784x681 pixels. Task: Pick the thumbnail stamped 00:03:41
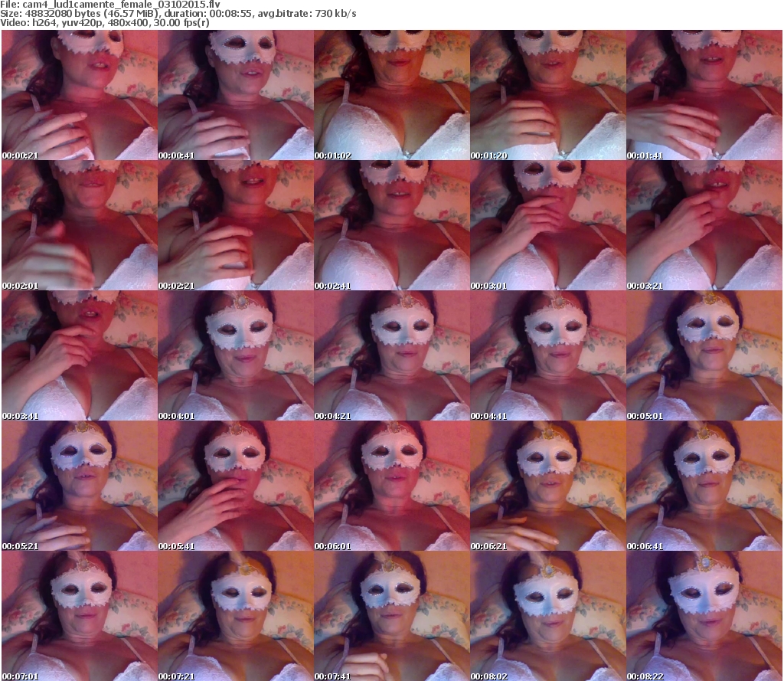(x=80, y=355)
